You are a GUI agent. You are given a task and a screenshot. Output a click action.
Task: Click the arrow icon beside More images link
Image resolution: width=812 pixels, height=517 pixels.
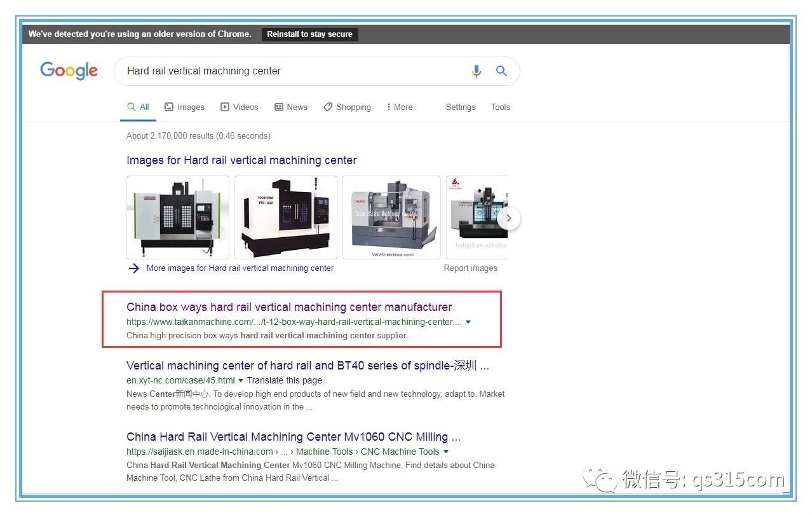pyautogui.click(x=133, y=268)
